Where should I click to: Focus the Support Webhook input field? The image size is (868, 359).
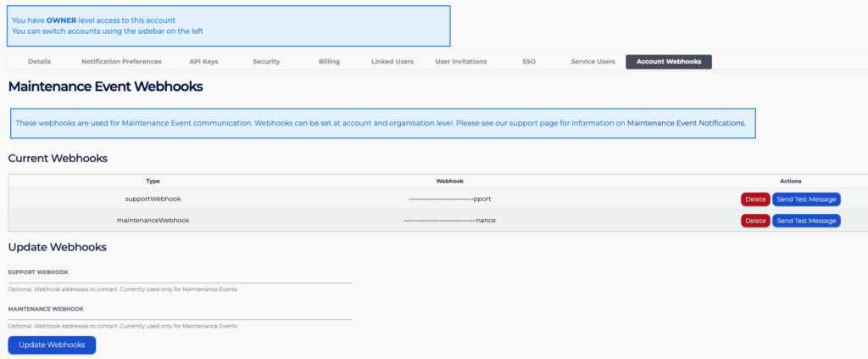click(x=180, y=278)
